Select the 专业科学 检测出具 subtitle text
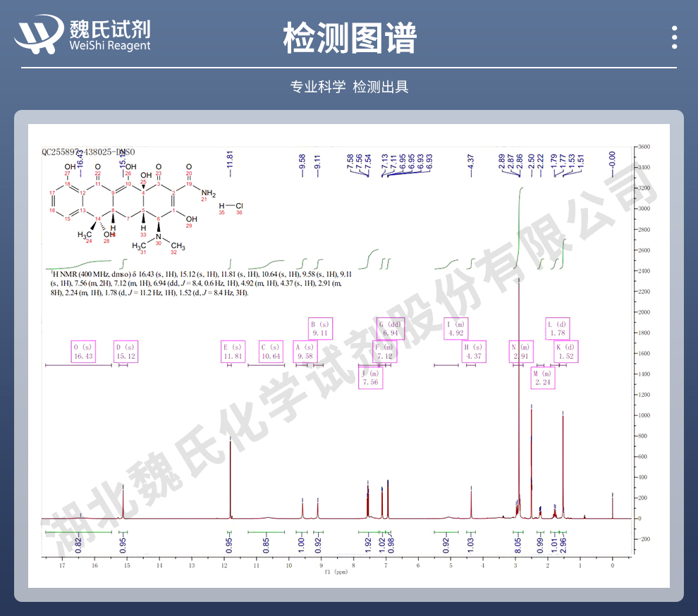 pos(349,87)
